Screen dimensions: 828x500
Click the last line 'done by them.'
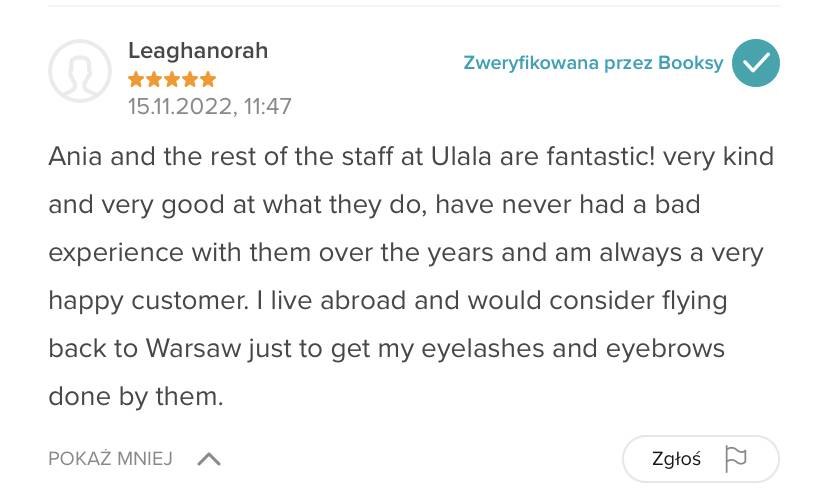click(x=136, y=397)
